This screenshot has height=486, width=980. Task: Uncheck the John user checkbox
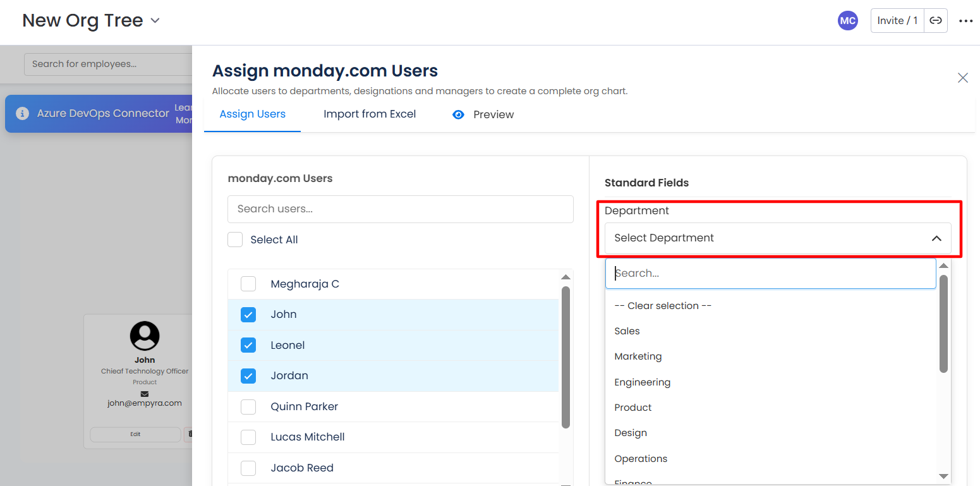coord(248,315)
